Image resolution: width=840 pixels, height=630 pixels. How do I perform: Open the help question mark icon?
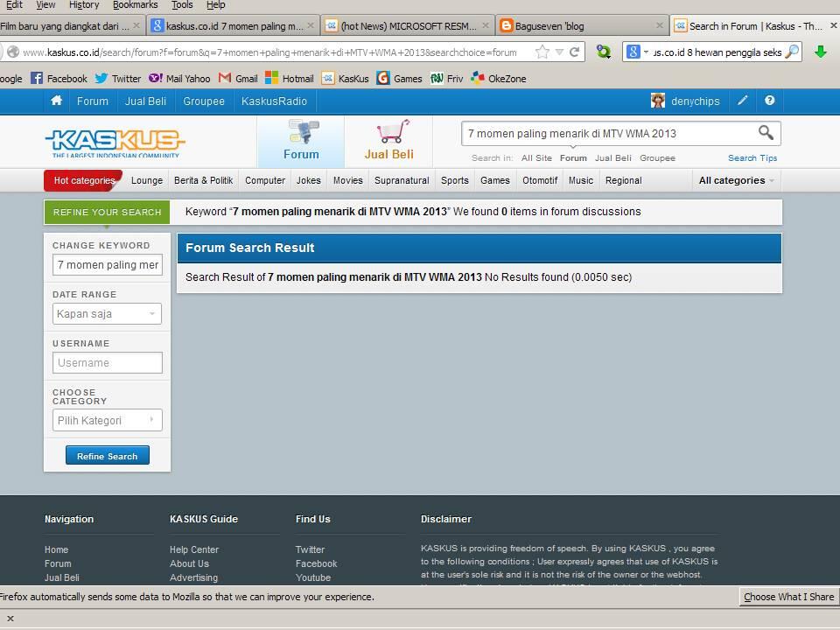coord(769,101)
